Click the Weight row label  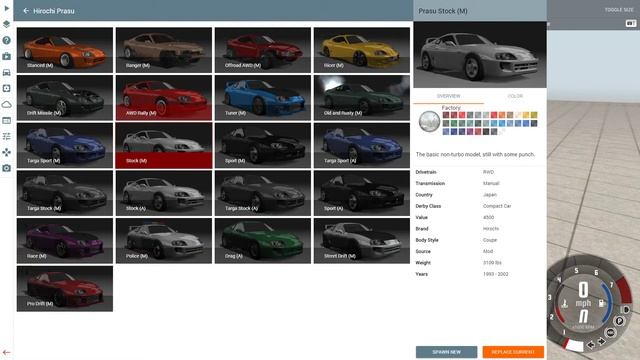pyautogui.click(x=423, y=263)
